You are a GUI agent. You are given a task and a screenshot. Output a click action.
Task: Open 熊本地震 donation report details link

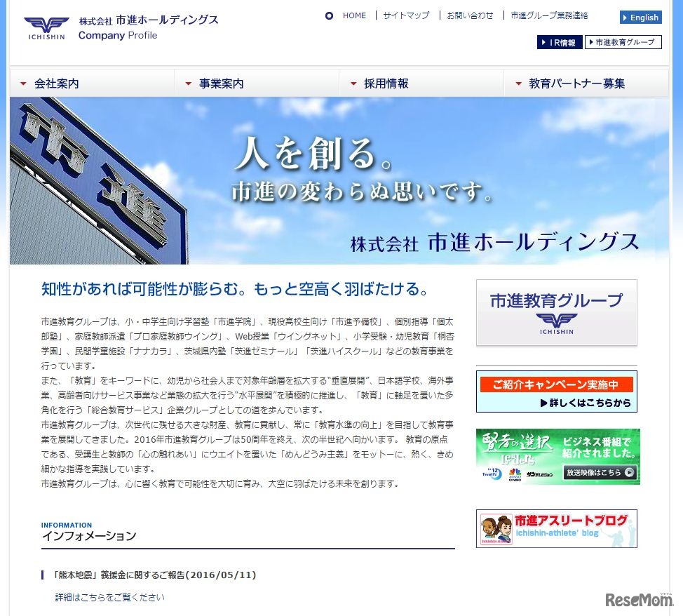pos(109,598)
